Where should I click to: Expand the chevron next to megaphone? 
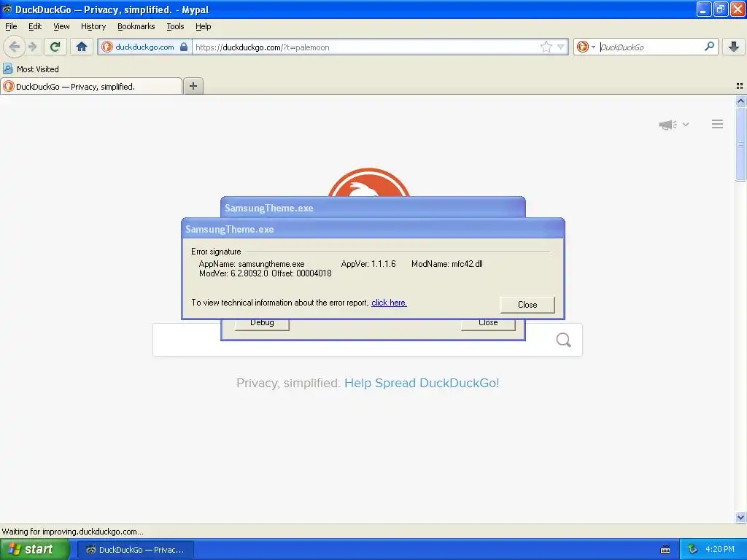click(686, 124)
